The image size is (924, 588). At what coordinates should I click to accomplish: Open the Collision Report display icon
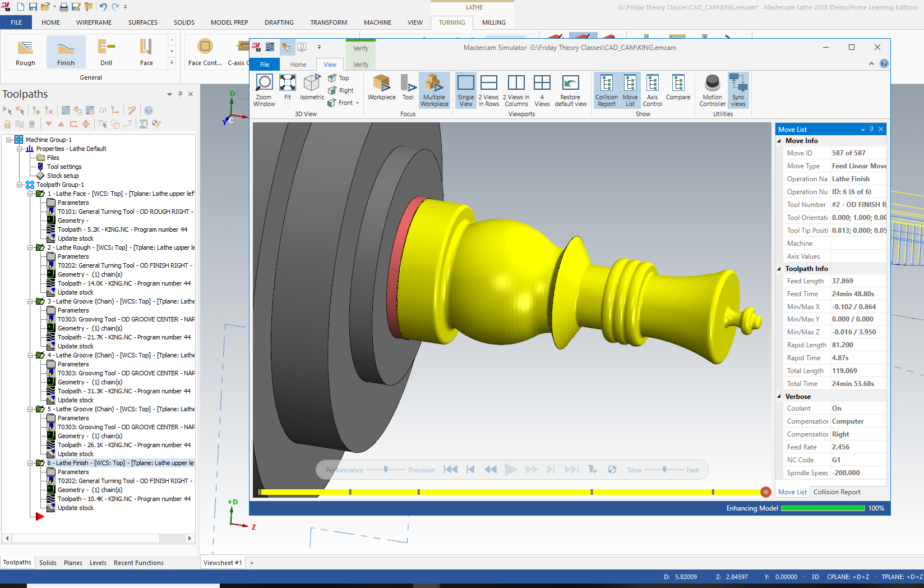coord(606,90)
